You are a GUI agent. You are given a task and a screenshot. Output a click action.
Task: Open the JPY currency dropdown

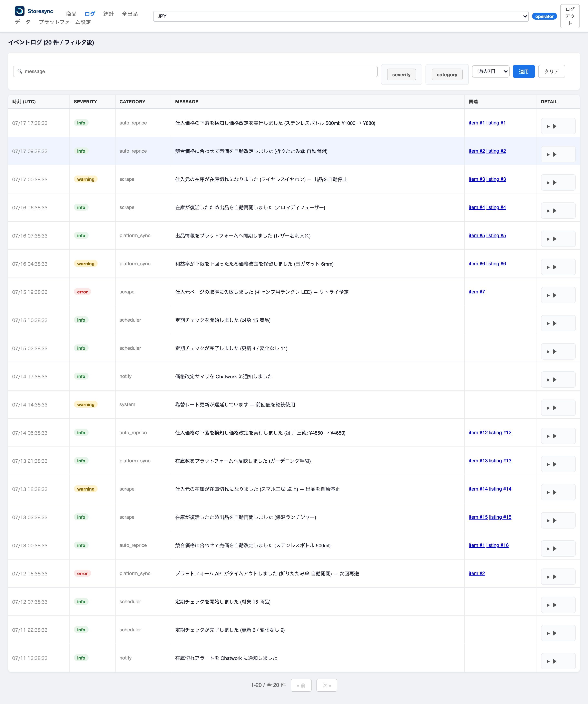click(x=341, y=16)
